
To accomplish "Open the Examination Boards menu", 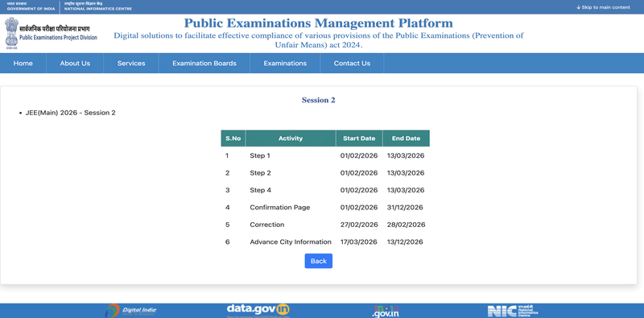I will point(204,64).
